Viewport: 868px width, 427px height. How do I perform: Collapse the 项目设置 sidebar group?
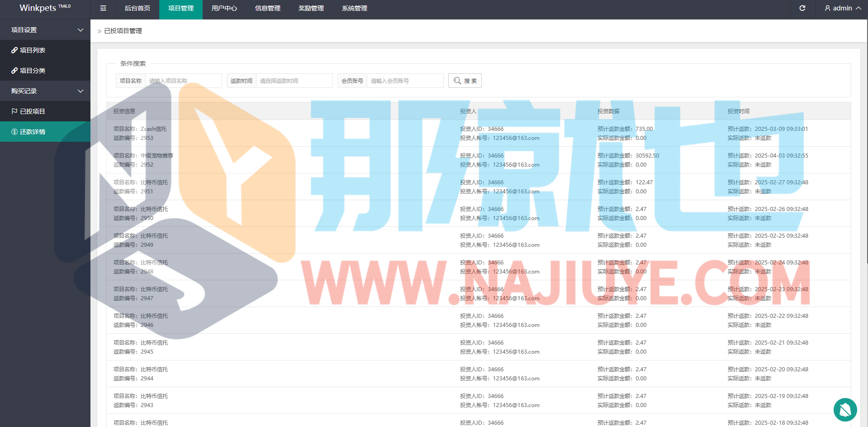coord(81,30)
